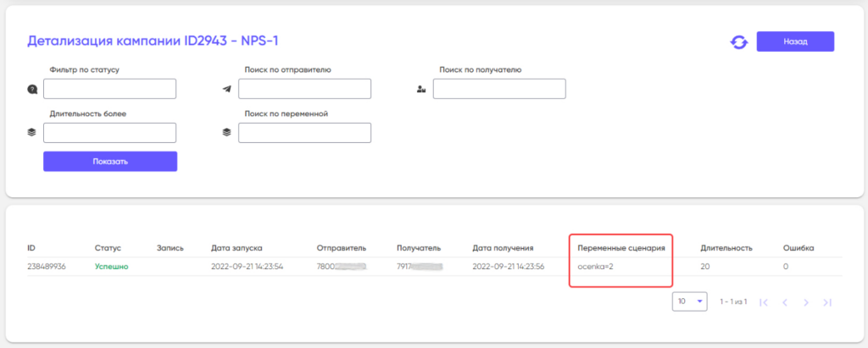Focus the Поиск по переменной field
Image resolution: width=868 pixels, height=348 pixels.
(x=305, y=133)
